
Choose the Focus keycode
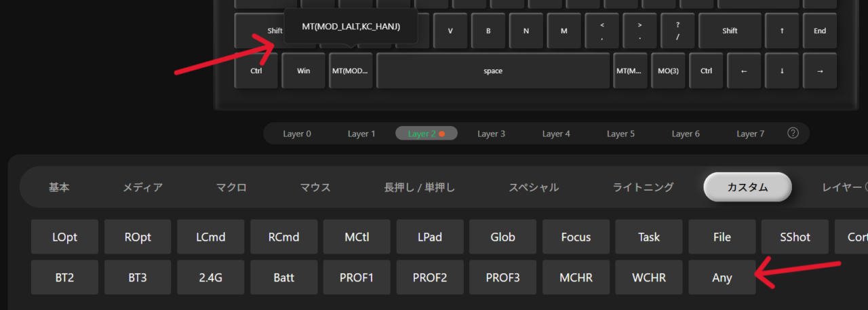tap(576, 237)
